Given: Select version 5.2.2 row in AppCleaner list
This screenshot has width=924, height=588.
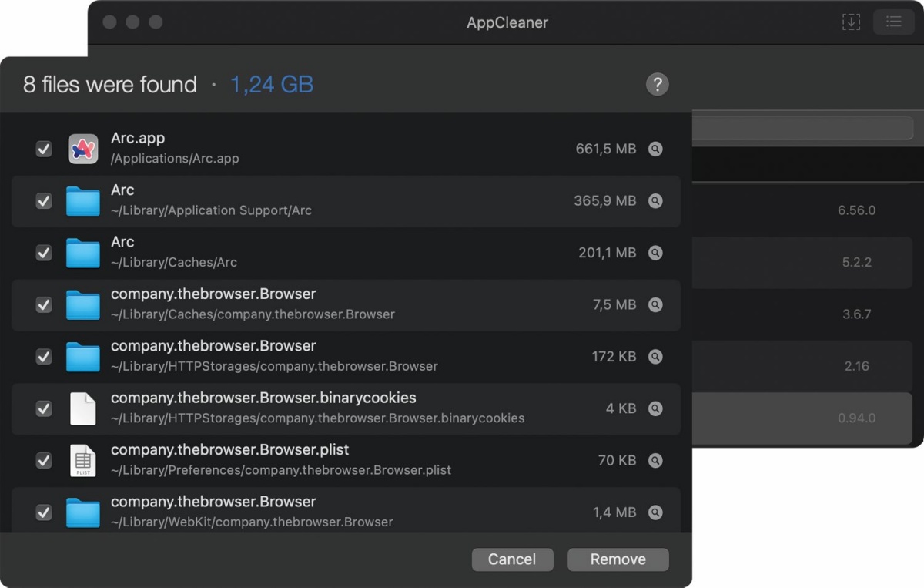Looking at the screenshot, I should coord(802,262).
